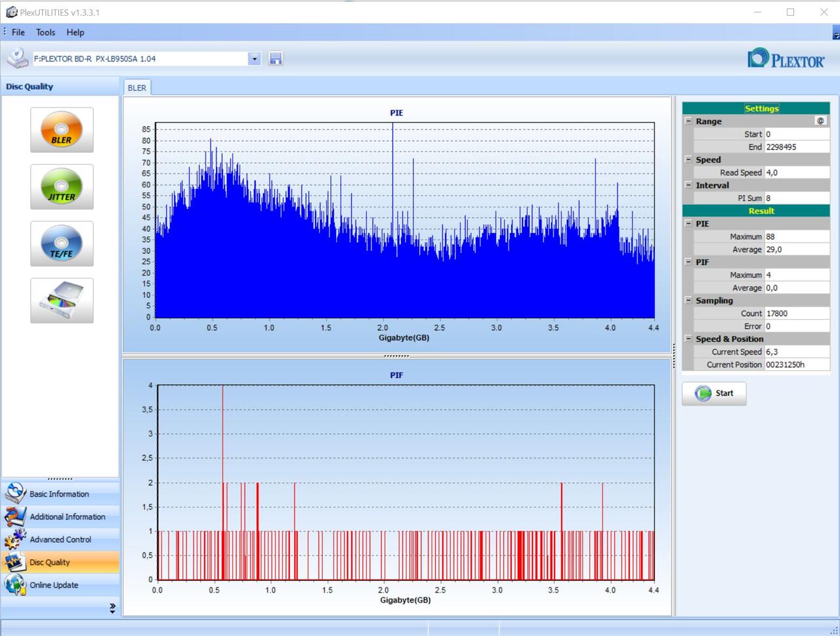This screenshot has width=840, height=636.
Task: Go to Online Update
Action: coord(54,585)
